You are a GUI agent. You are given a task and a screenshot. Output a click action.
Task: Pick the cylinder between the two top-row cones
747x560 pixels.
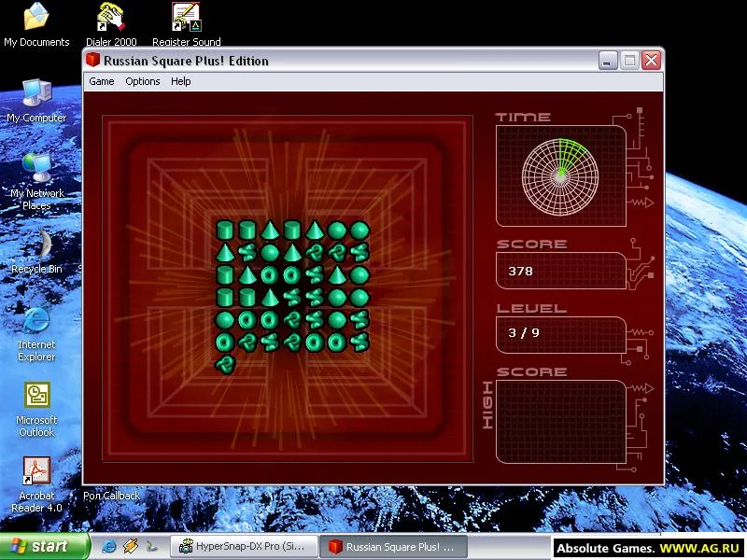pos(292,230)
